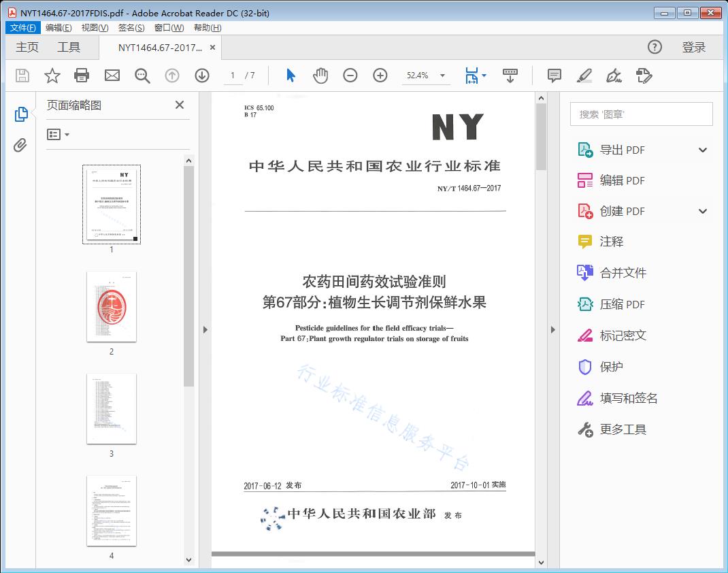Select the hand pan tool
Viewport: 728px width, 573px height.
[x=320, y=76]
